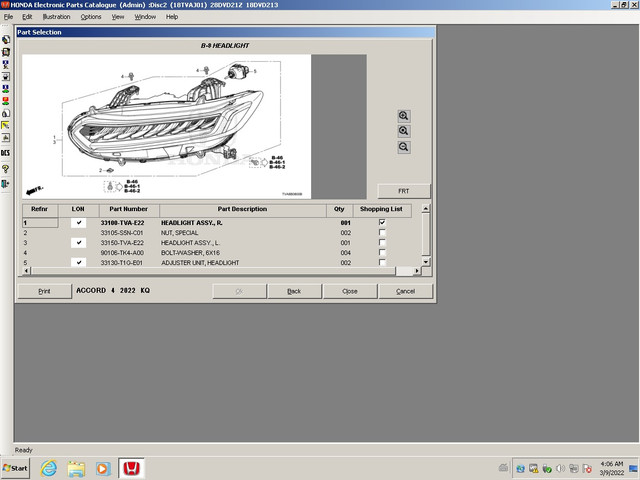Click the magnifier icon with center dot
Image resolution: width=640 pixels, height=480 pixels.
(x=403, y=131)
